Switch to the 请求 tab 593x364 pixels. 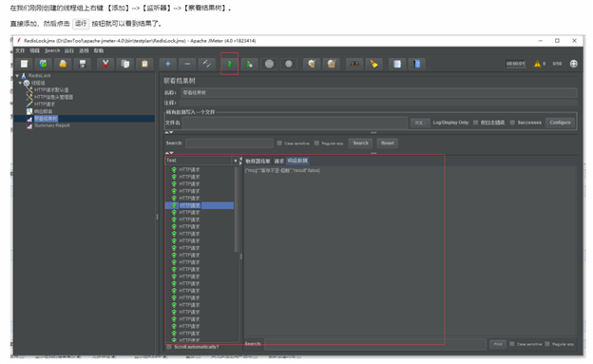(x=279, y=162)
